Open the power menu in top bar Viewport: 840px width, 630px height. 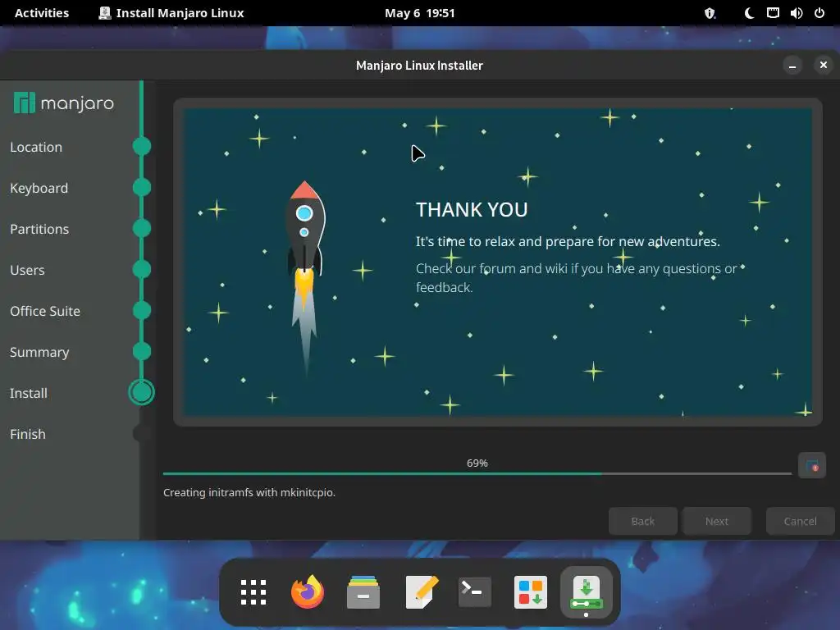click(819, 13)
